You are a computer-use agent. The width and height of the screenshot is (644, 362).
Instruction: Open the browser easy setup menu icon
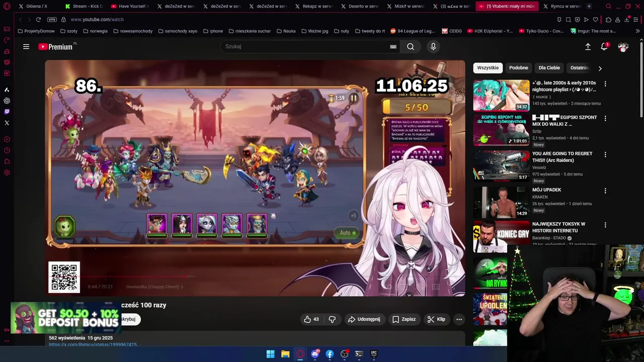(x=636, y=20)
